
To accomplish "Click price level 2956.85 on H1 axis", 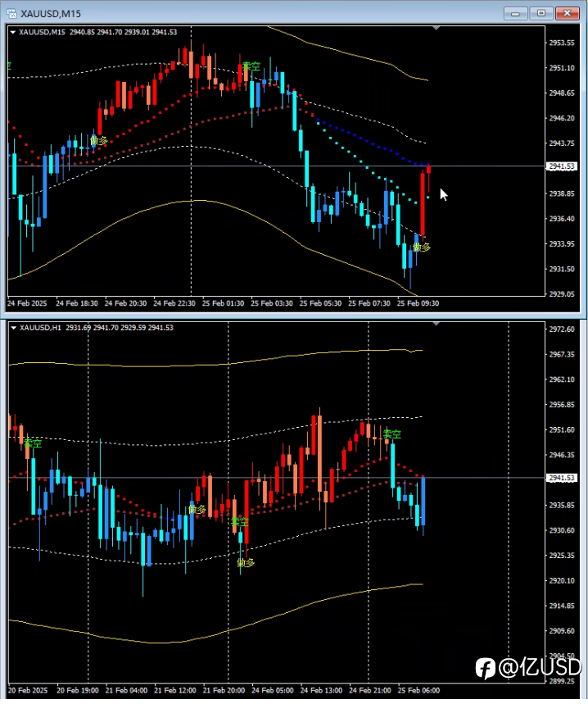I will (x=562, y=405).
